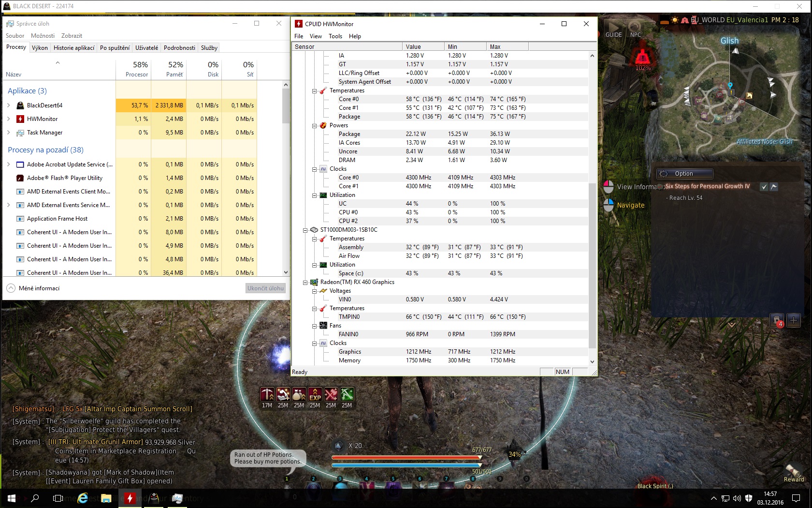Switch to Výkon tab in Task Manager
812x508 pixels.
coord(40,48)
